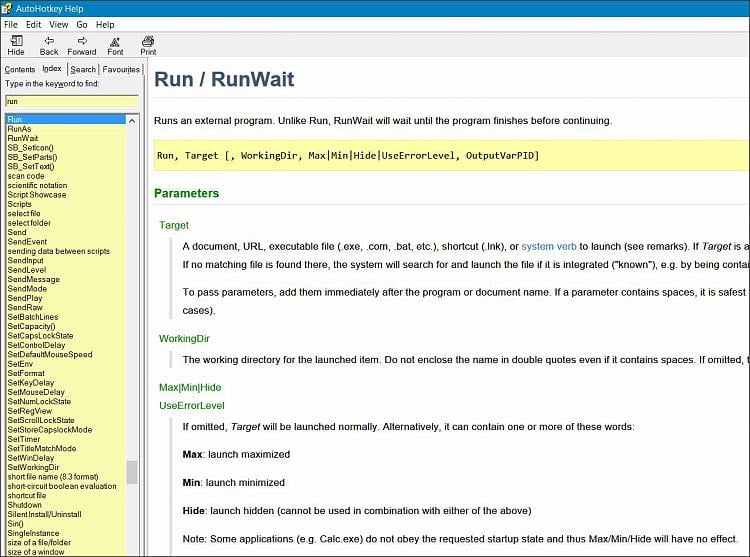750x557 pixels.
Task: Select 'SetMouseDelay' index entry
Action: (36, 392)
